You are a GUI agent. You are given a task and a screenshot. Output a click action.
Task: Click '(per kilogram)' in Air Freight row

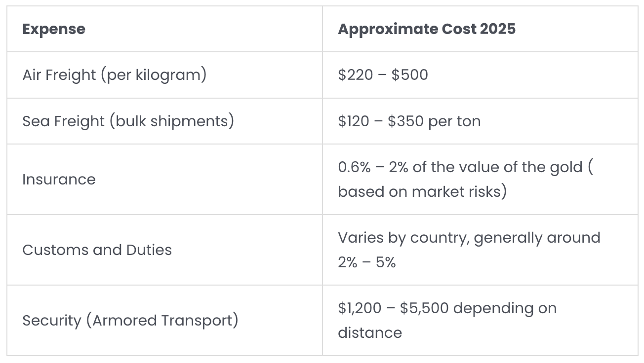pos(154,75)
